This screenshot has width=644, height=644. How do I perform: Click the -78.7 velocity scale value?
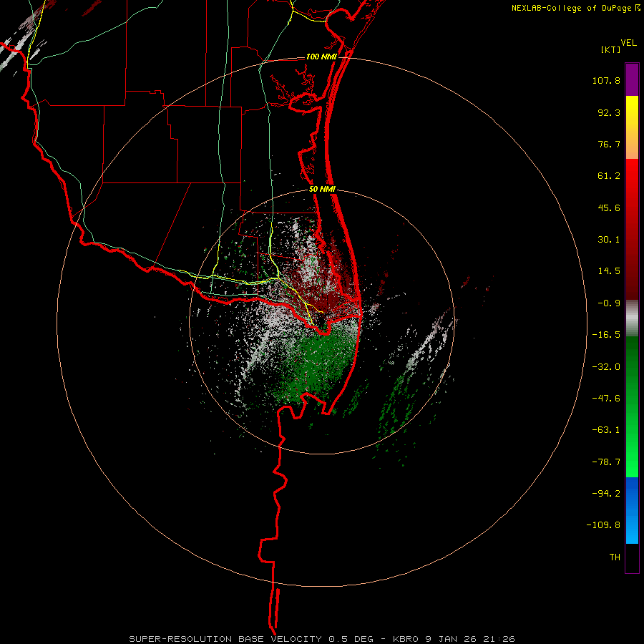click(x=606, y=462)
